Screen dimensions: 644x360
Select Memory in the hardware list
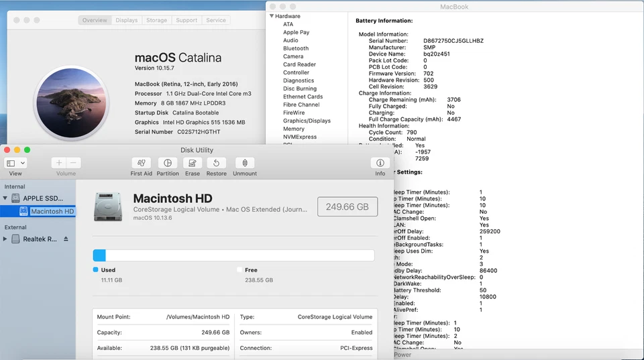[x=294, y=129]
